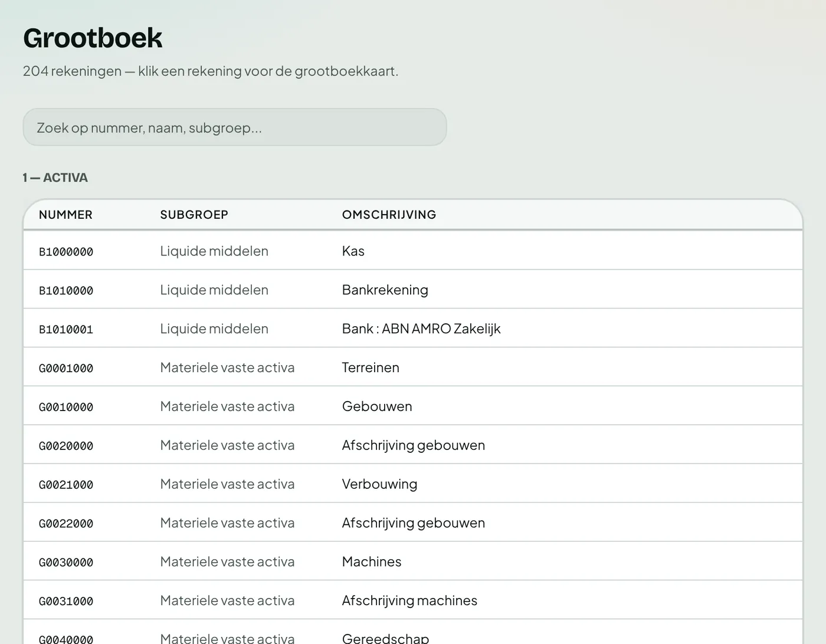This screenshot has height=644, width=826.
Task: Click the account search input field
Action: (235, 127)
